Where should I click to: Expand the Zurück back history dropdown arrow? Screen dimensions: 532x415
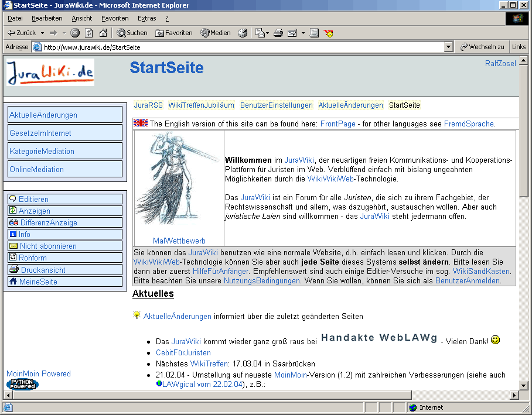tap(42, 33)
